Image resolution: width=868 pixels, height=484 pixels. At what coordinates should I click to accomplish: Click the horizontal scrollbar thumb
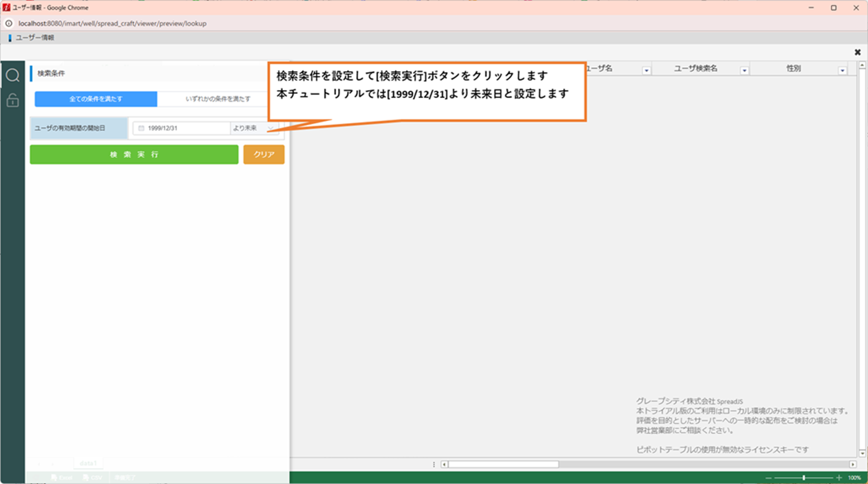[503, 464]
